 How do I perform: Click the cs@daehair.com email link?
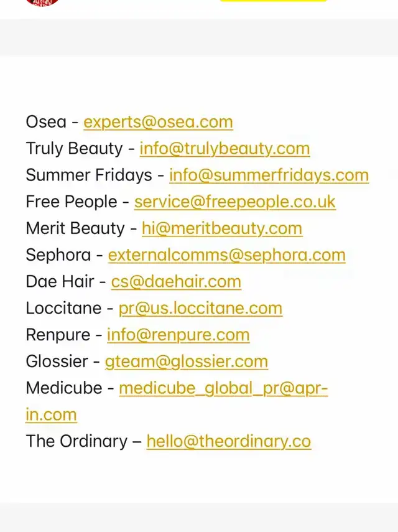click(x=176, y=282)
